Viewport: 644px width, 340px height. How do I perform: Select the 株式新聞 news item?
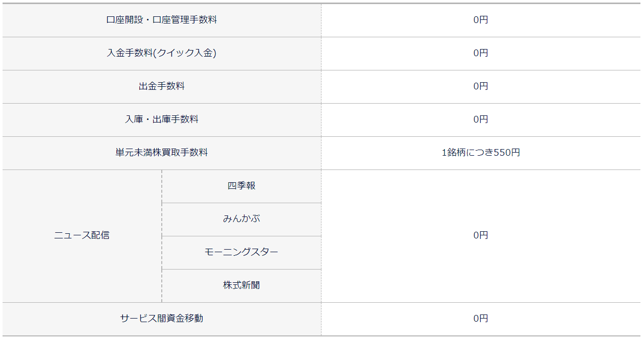[x=241, y=286]
